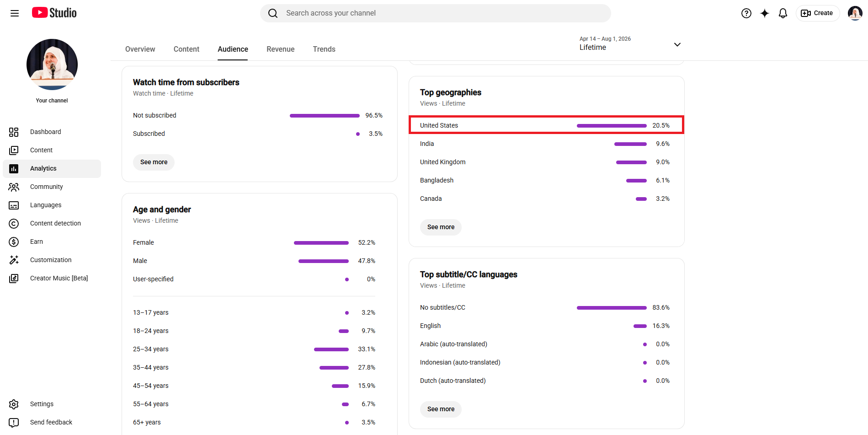
Task: Open the Overview analytics tab
Action: point(140,49)
